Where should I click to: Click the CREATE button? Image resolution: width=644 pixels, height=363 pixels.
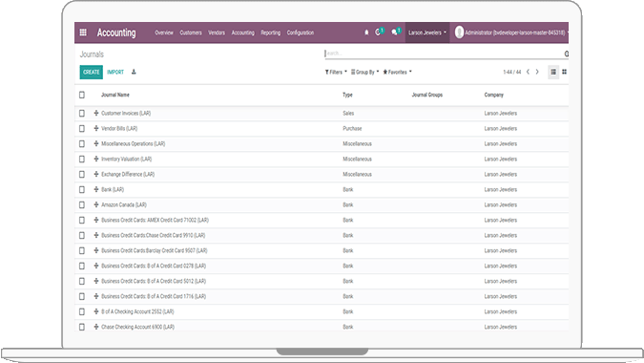[92, 72]
